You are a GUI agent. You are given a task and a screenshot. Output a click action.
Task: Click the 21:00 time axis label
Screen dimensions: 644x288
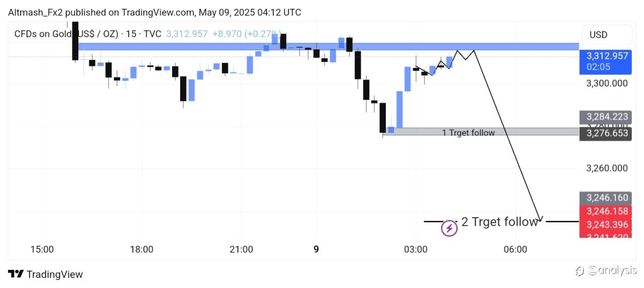[241, 249]
